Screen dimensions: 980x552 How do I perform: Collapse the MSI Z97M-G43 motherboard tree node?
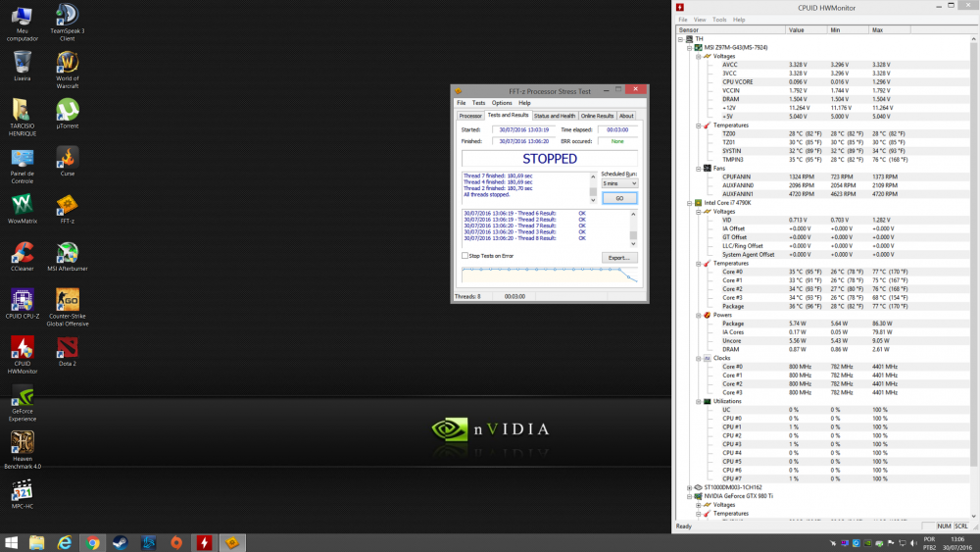point(691,47)
